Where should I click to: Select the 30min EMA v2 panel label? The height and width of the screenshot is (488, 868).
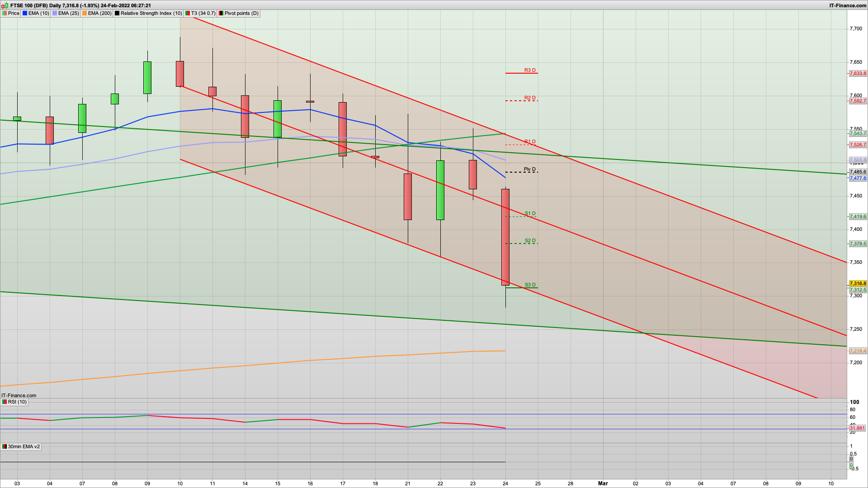click(x=21, y=446)
